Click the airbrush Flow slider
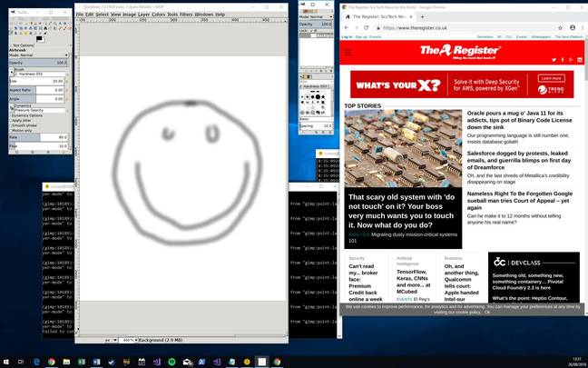588x368 pixels. (x=39, y=145)
